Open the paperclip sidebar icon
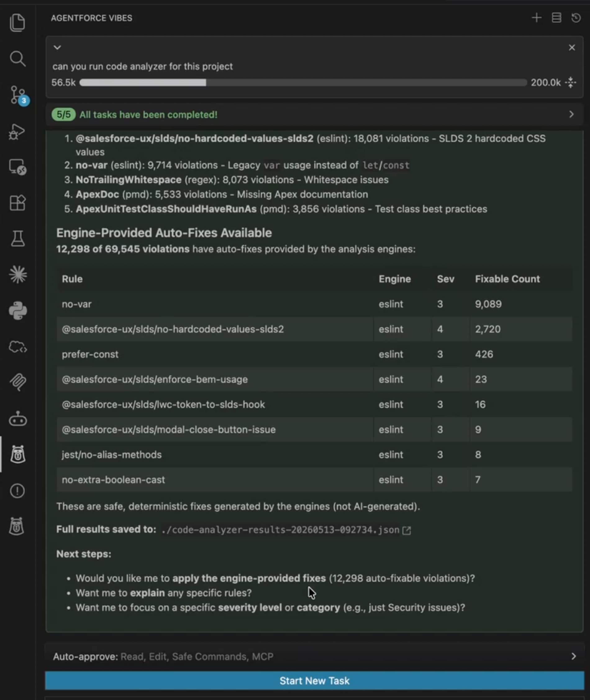Screen dimensions: 590x700 [x=18, y=382]
